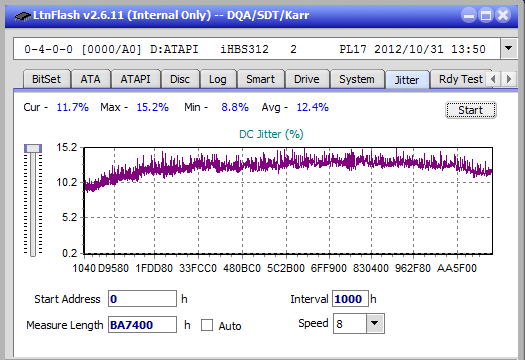Show the Log tab
The height and width of the screenshot is (360, 525).
pyautogui.click(x=218, y=79)
